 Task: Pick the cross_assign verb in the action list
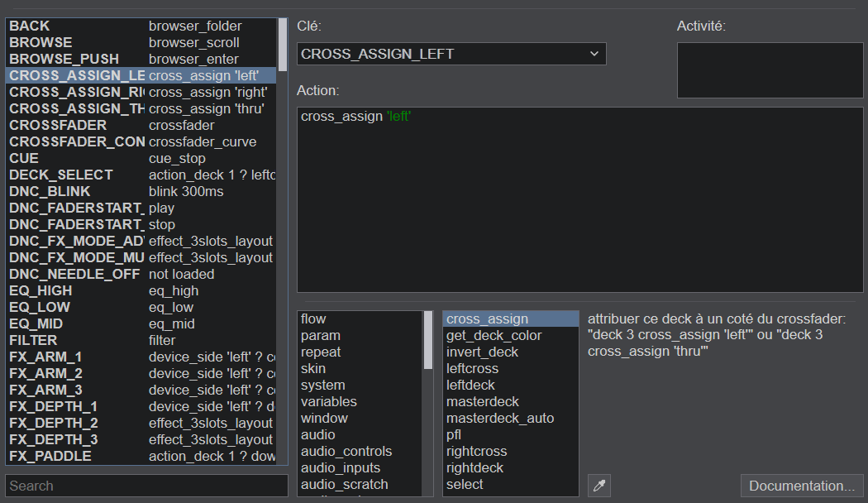point(510,319)
